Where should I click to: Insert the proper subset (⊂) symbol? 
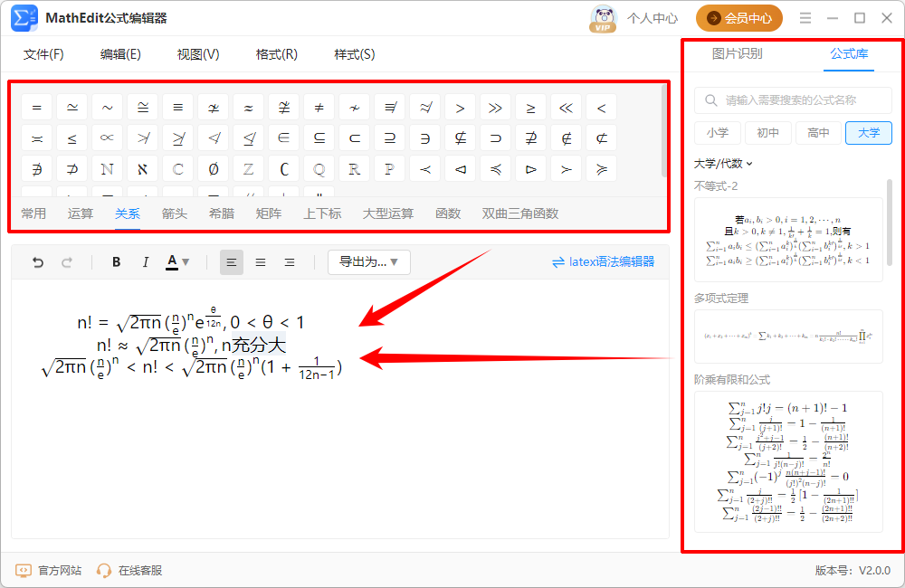355,138
